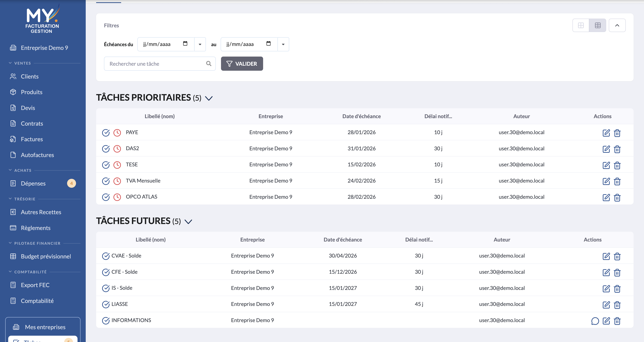Open calendar picker for start date
Viewport: 644px width, 342px height.
click(185, 44)
